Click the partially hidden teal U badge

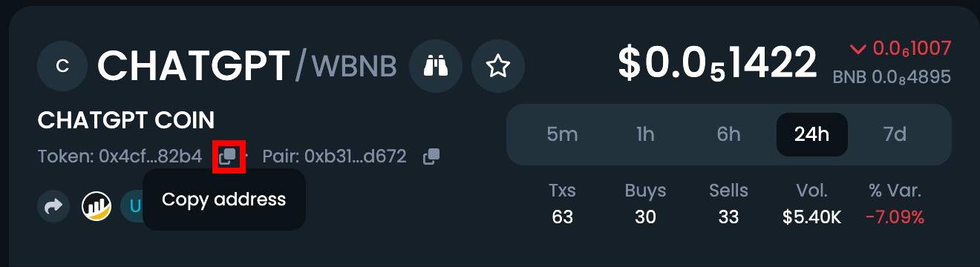click(132, 206)
